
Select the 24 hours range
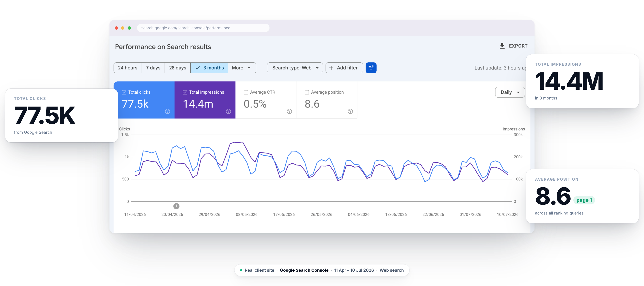click(128, 68)
